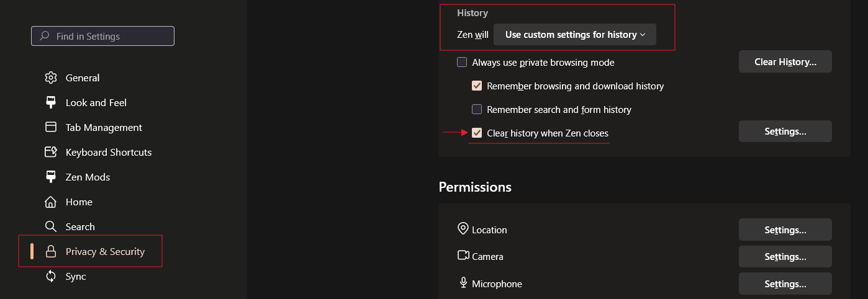Open Settings for clearing history on close
This screenshot has width=868, height=299.
(x=785, y=132)
